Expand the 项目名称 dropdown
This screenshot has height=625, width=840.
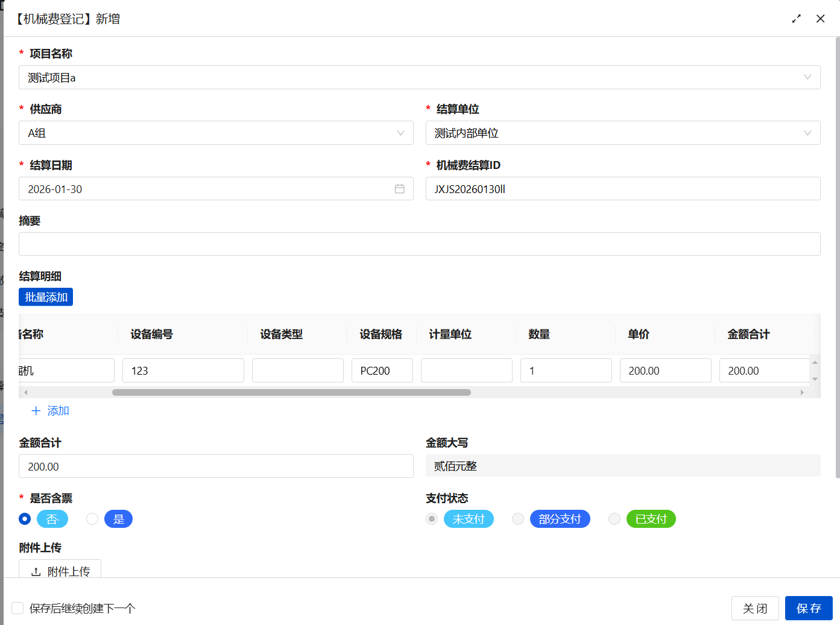pyautogui.click(x=807, y=77)
